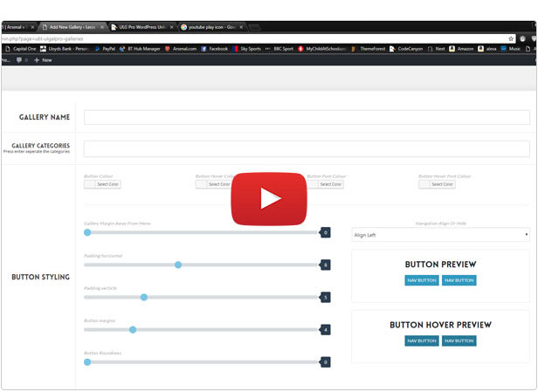Click first NAV BUTTON in Button Preview
The height and width of the screenshot is (392, 538).
click(422, 280)
